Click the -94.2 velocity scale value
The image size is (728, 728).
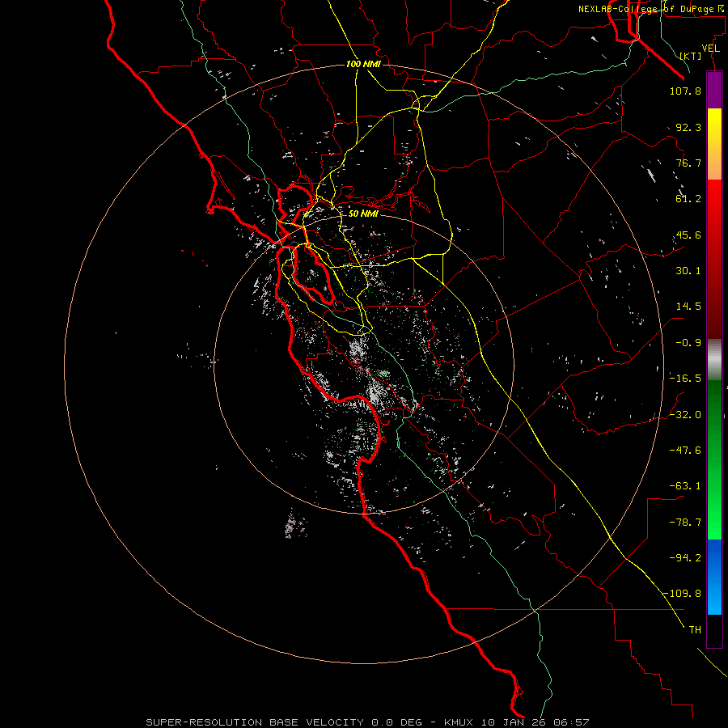pos(685,557)
